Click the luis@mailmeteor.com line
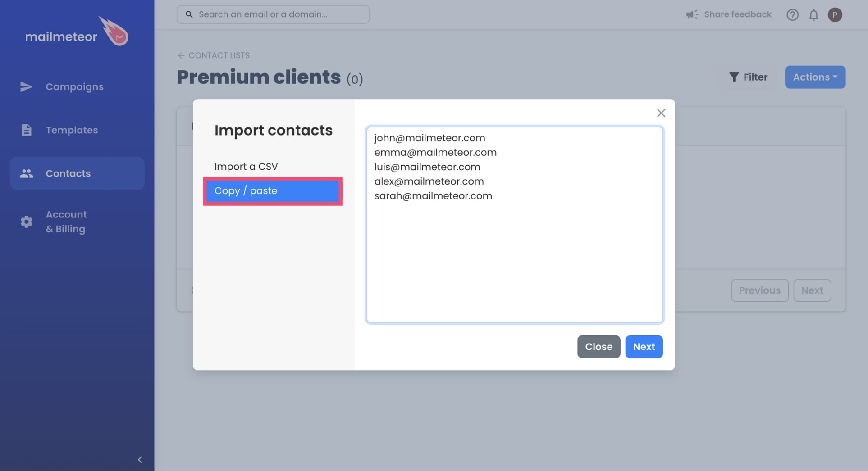This screenshot has height=471, width=868. coord(427,167)
